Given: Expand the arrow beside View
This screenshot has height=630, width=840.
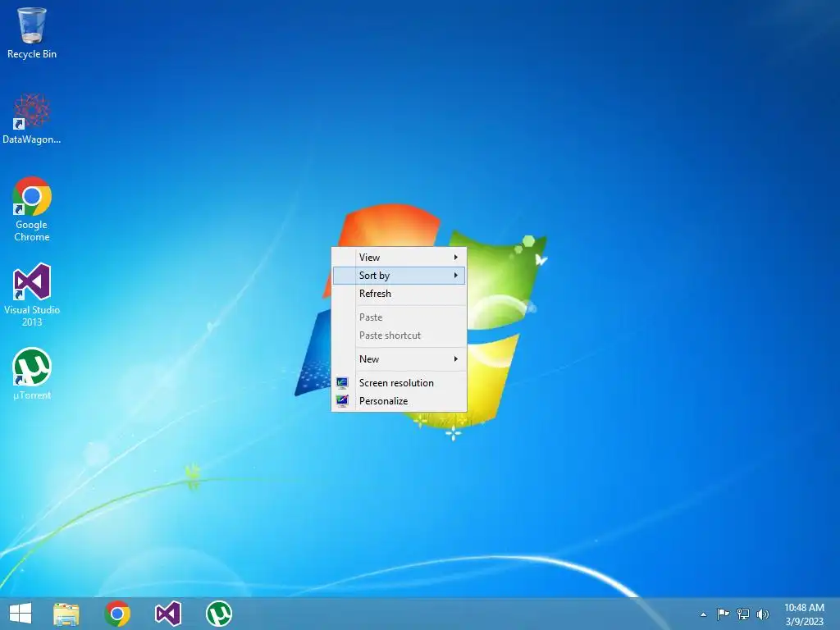Looking at the screenshot, I should pos(456,257).
